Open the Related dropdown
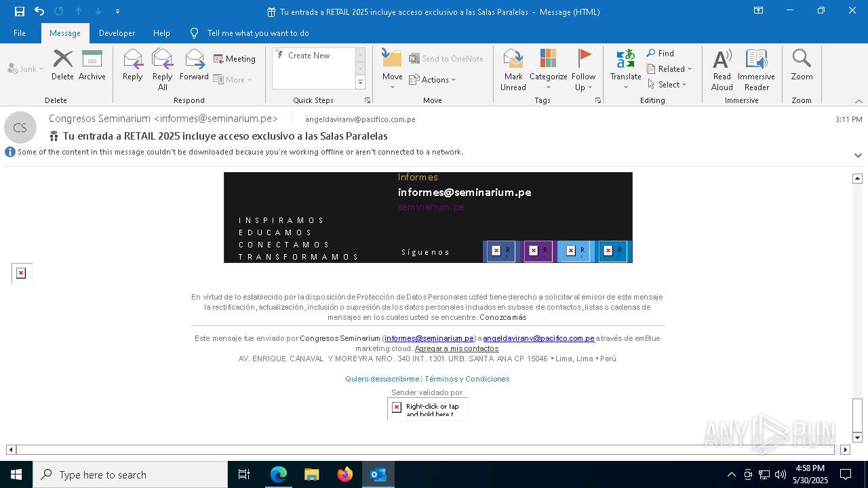 (x=670, y=69)
